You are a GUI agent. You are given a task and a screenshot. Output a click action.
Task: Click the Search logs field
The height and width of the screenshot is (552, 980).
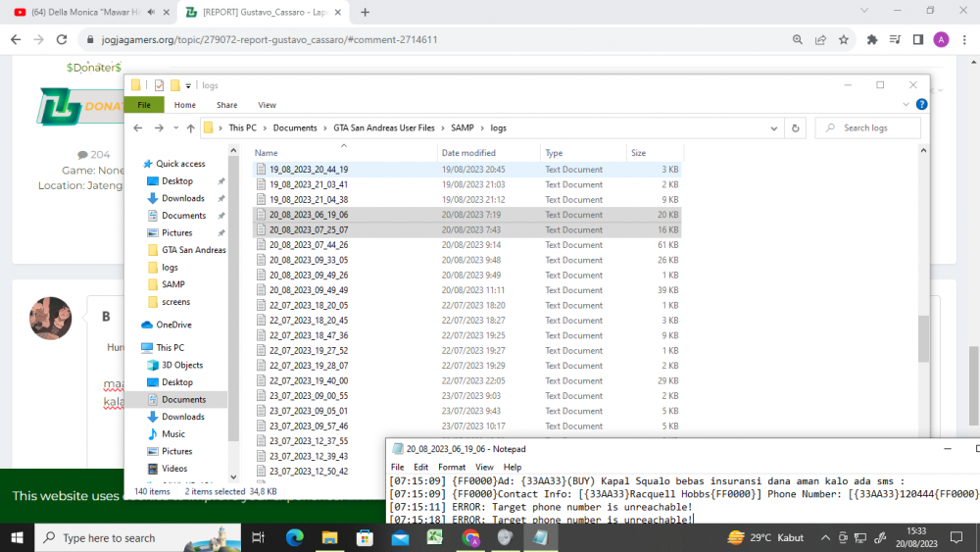click(867, 128)
